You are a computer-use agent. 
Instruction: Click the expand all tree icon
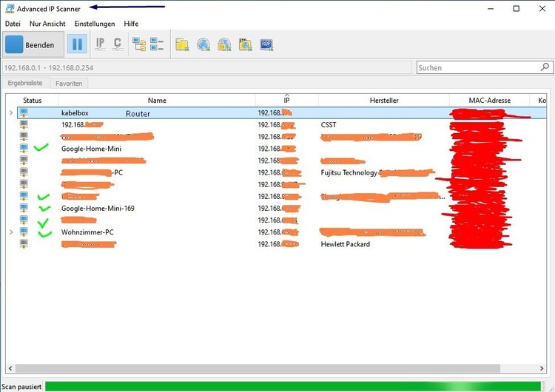pos(139,44)
